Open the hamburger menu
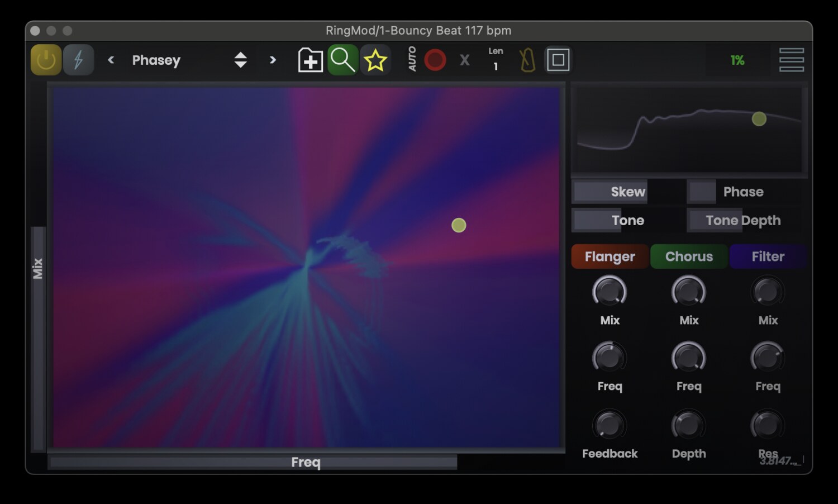The image size is (838, 504). pos(791,60)
